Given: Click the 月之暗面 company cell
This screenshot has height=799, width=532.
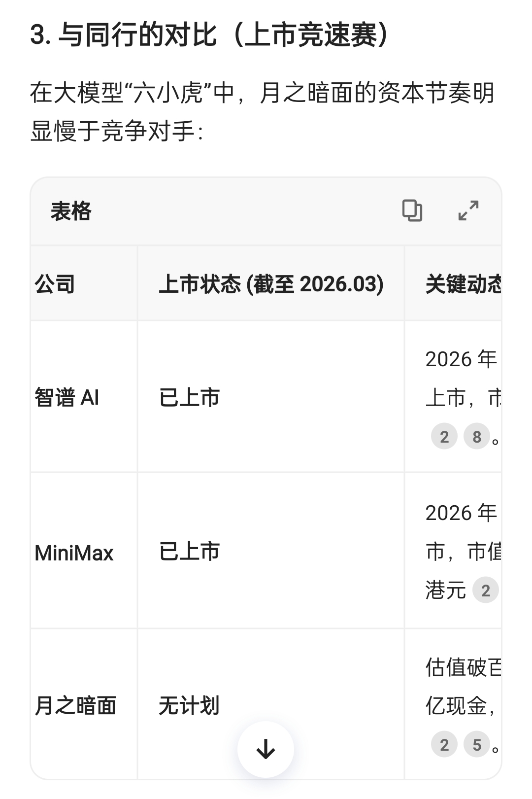Looking at the screenshot, I should point(75,705).
